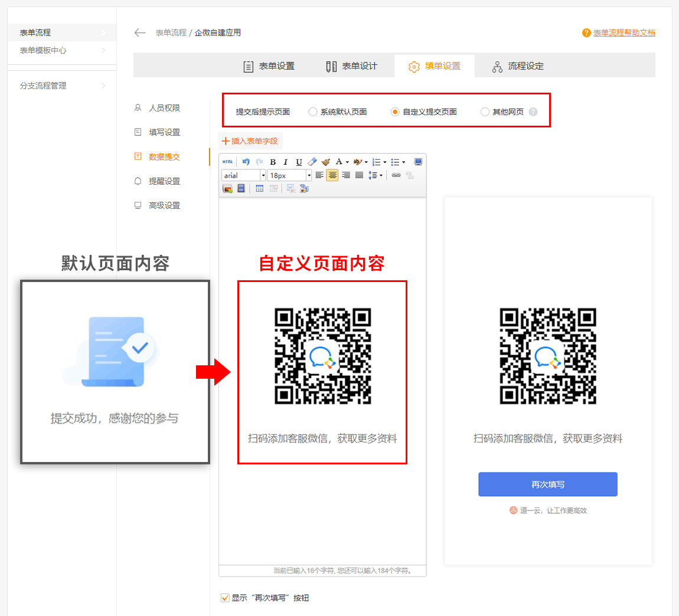Open the 表单流程帮助文档 link
Image resolution: width=679 pixels, height=616 pixels.
click(624, 33)
